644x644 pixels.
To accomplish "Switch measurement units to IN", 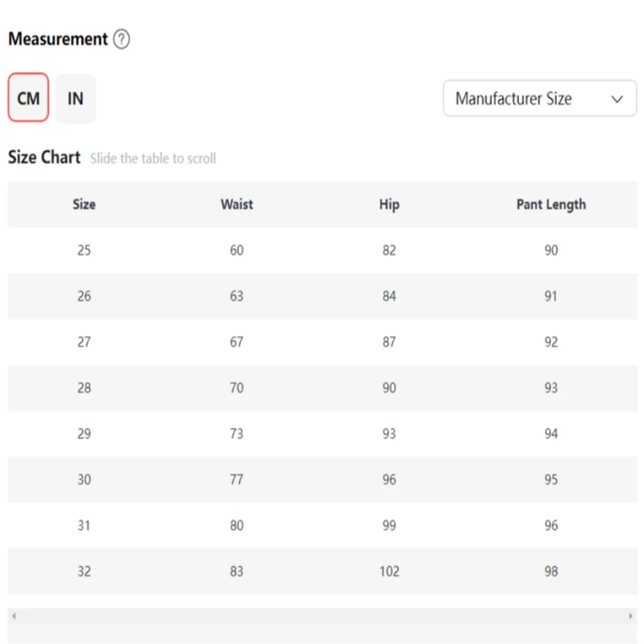I will pos(75,99).
